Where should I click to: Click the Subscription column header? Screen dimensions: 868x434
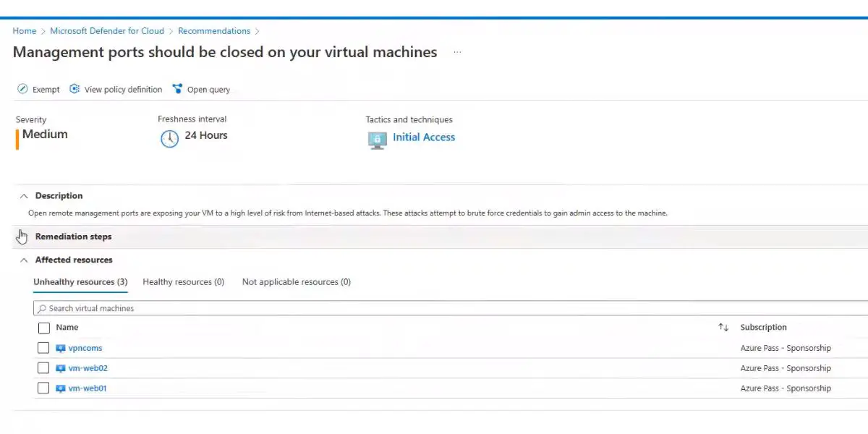763,327
